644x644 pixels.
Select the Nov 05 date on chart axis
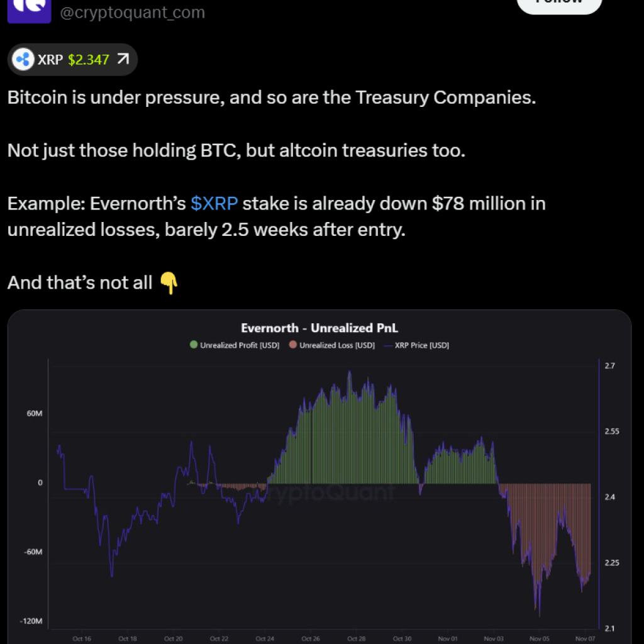click(540, 638)
